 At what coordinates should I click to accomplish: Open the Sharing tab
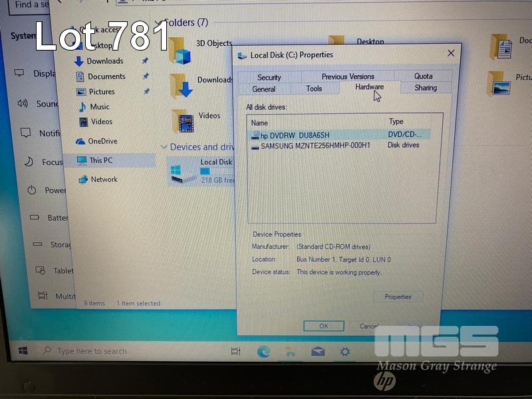click(x=426, y=88)
